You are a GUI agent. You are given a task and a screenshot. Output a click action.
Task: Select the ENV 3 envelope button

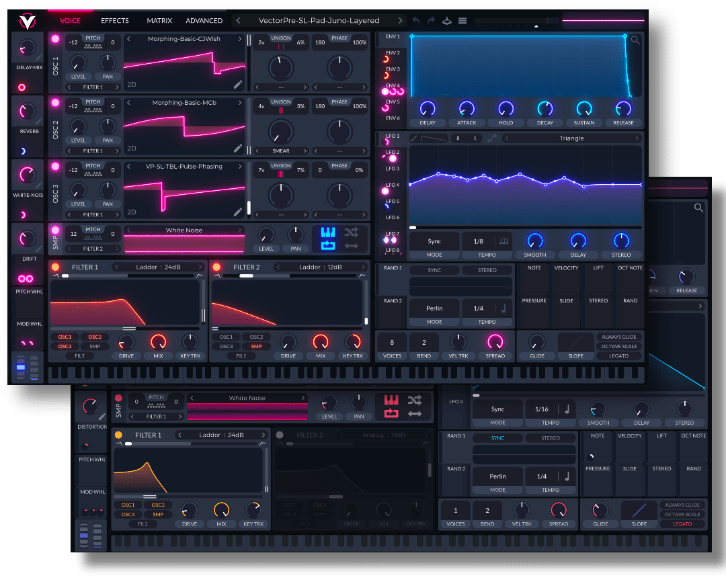393,69
